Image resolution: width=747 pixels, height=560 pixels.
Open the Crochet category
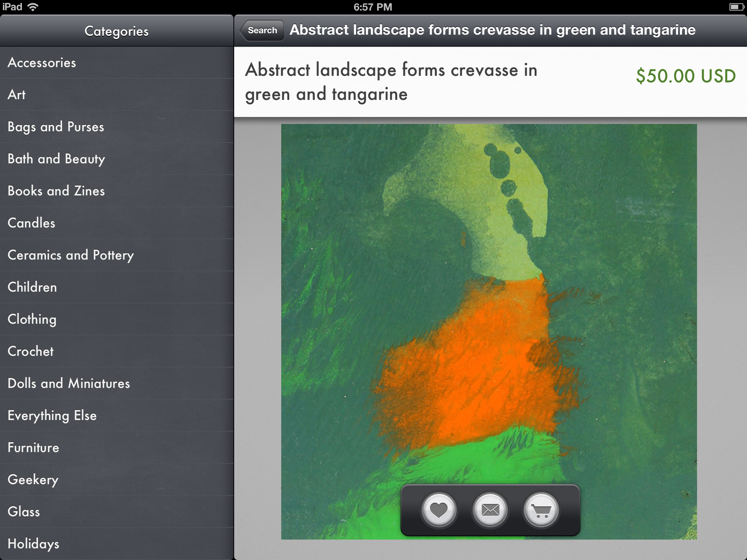pyautogui.click(x=117, y=351)
